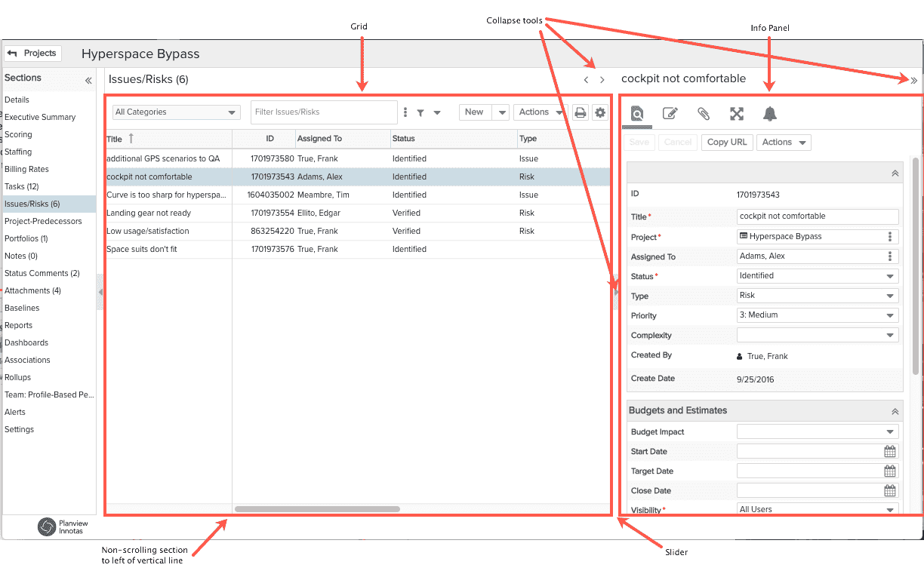Click the Copy URL button

(726, 142)
